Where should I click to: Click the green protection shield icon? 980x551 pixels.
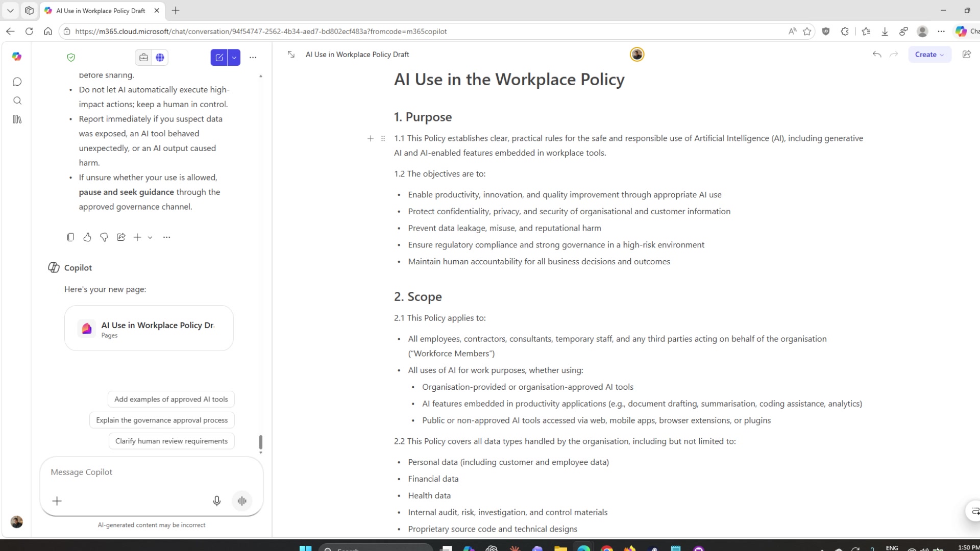[x=71, y=58]
